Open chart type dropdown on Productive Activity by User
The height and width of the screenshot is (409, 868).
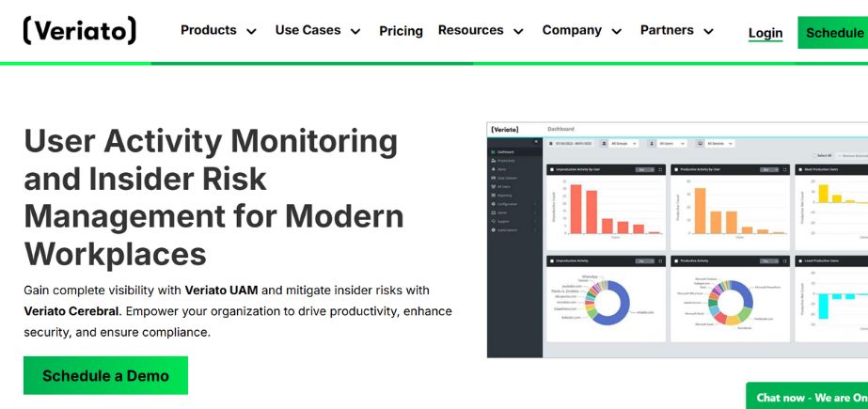point(769,169)
